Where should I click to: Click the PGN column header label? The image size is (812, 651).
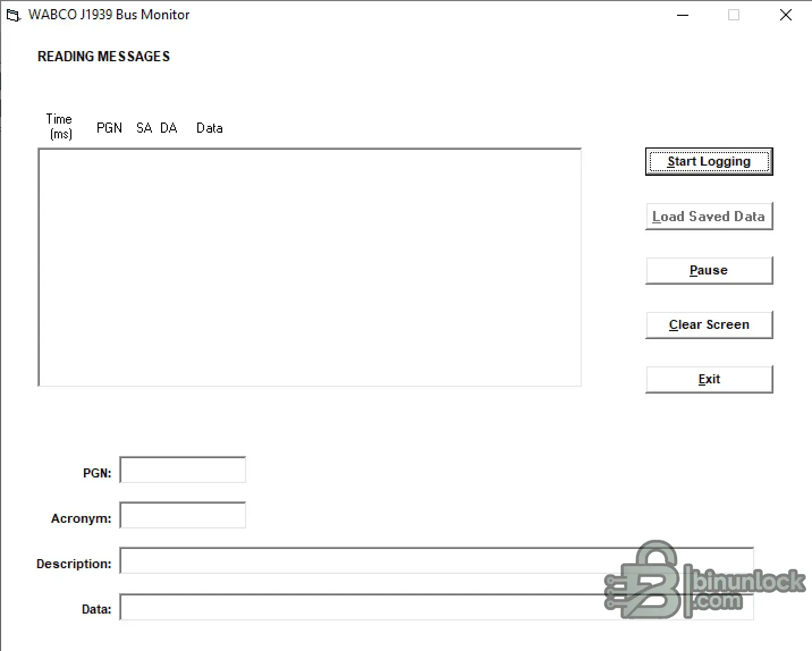pos(109,128)
